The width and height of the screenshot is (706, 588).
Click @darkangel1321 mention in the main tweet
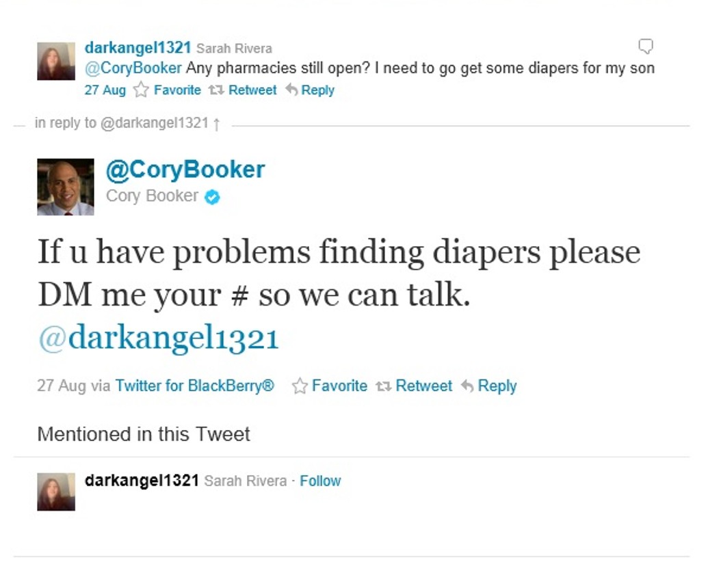coord(159,338)
